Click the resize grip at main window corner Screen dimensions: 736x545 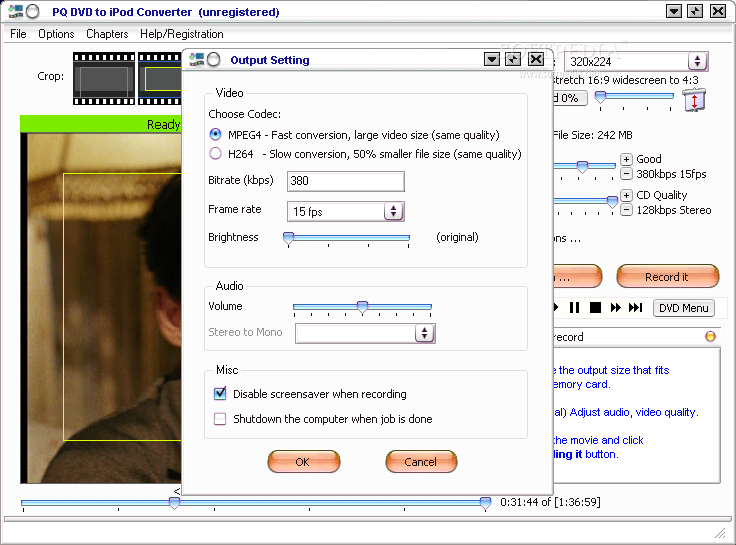pos(720,533)
